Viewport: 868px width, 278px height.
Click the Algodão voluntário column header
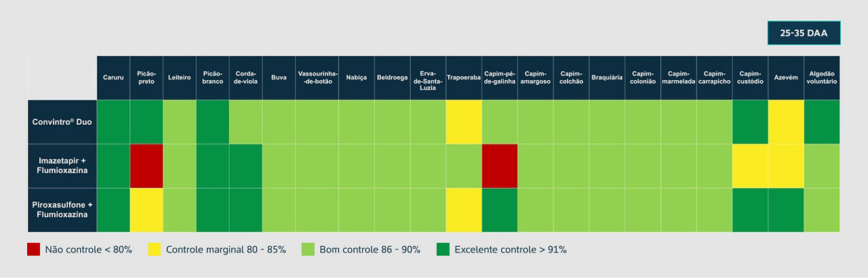[822, 78]
